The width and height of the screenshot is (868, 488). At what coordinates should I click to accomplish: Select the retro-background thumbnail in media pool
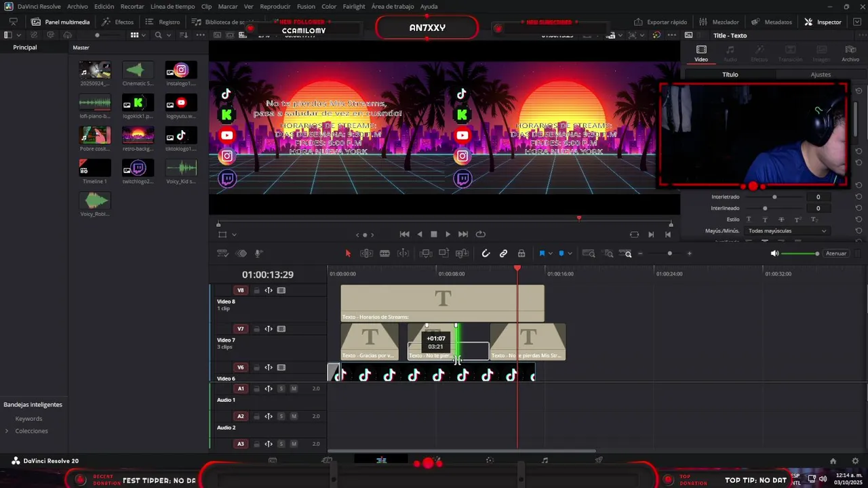click(138, 135)
